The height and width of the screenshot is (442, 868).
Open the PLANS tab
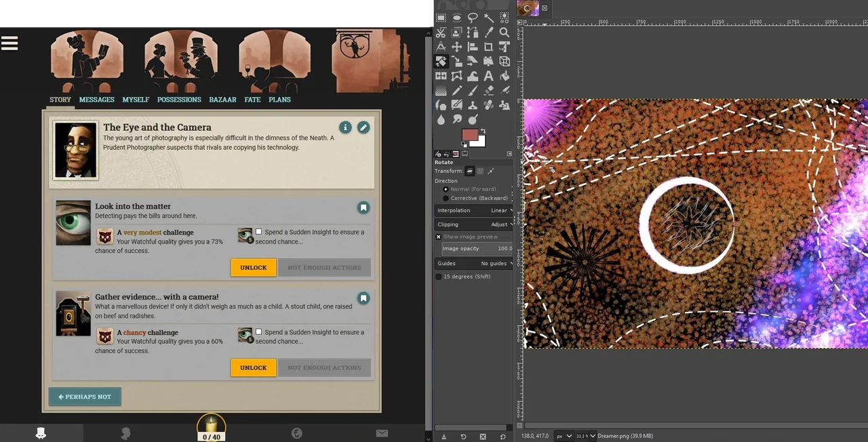[279, 100]
